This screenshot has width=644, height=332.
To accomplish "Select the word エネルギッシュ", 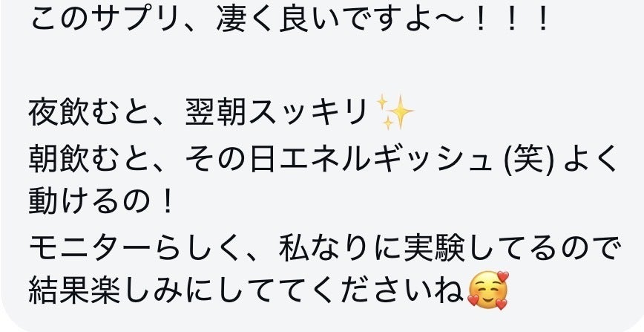I will [384, 158].
